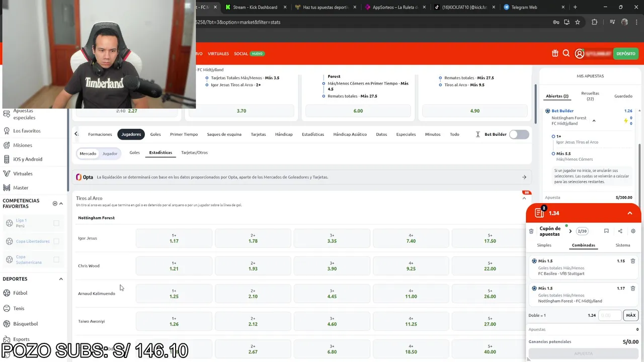The height and width of the screenshot is (362, 644).
Task: Collapse the Tiros al Arco section
Action: click(524, 198)
